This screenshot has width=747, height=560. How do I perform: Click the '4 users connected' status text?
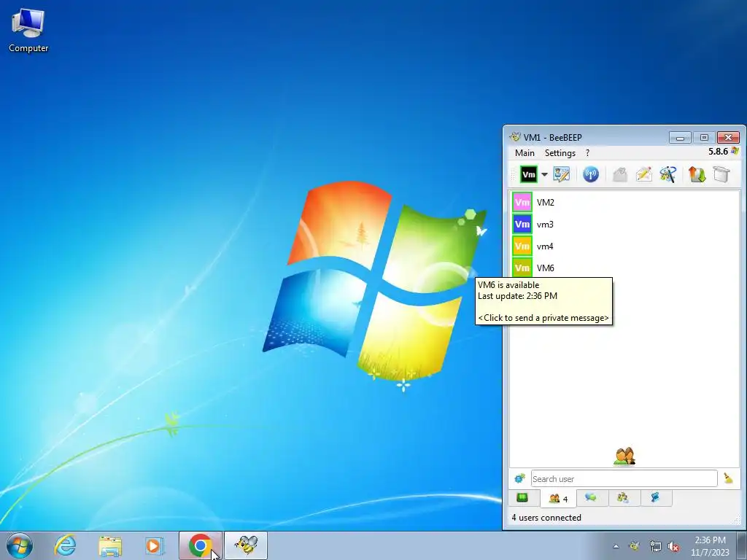pos(546,518)
